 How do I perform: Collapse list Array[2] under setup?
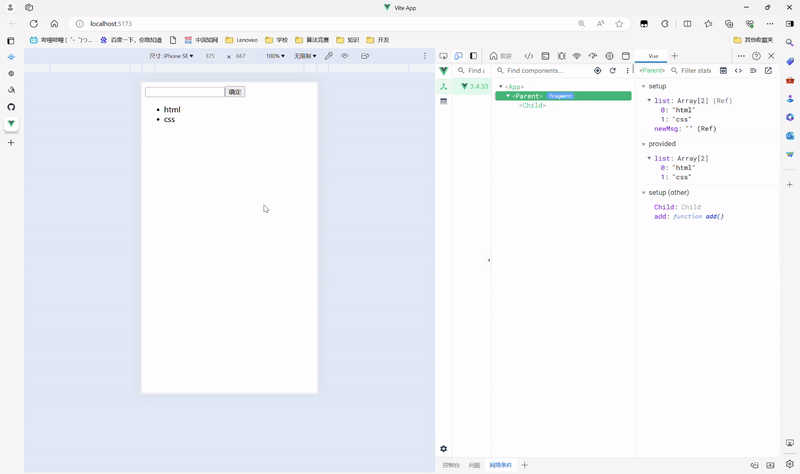(649, 101)
